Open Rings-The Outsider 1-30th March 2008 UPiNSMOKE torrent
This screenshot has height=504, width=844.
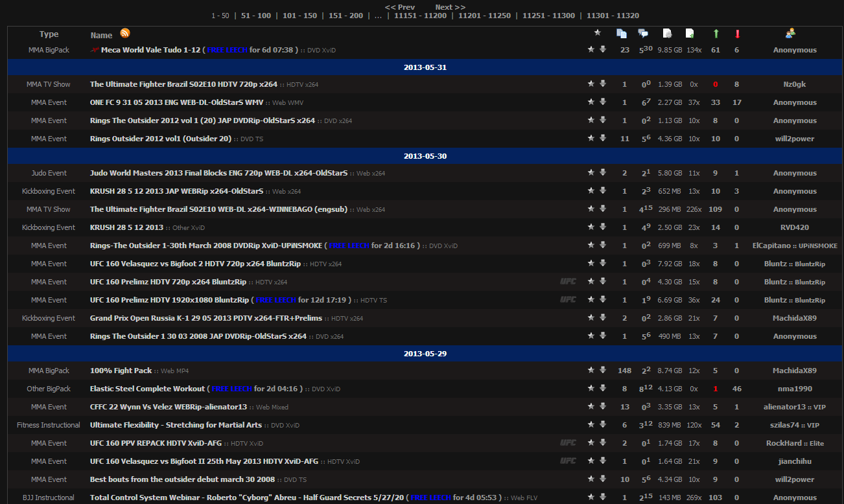[206, 246]
